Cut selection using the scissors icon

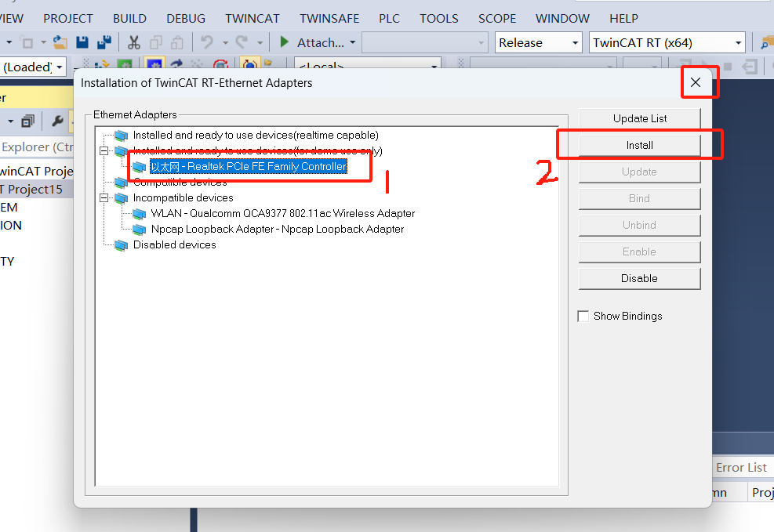tap(134, 43)
